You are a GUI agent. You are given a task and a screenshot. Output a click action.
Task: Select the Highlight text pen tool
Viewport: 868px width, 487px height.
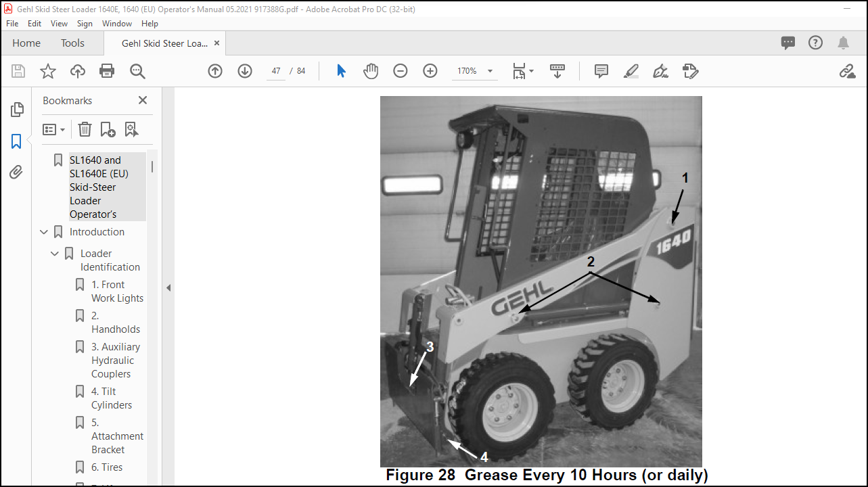tap(631, 71)
